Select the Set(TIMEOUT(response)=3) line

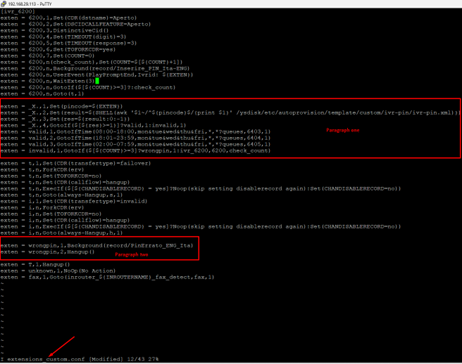68,43
